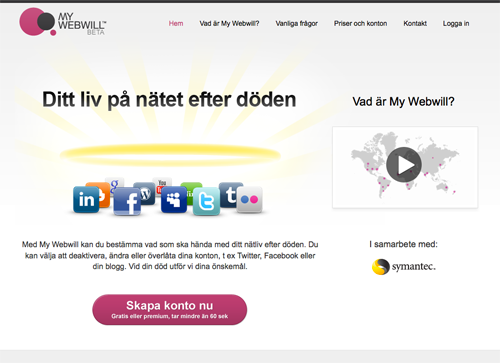Open the Hem menu item
The image size is (500, 363).
tap(176, 24)
